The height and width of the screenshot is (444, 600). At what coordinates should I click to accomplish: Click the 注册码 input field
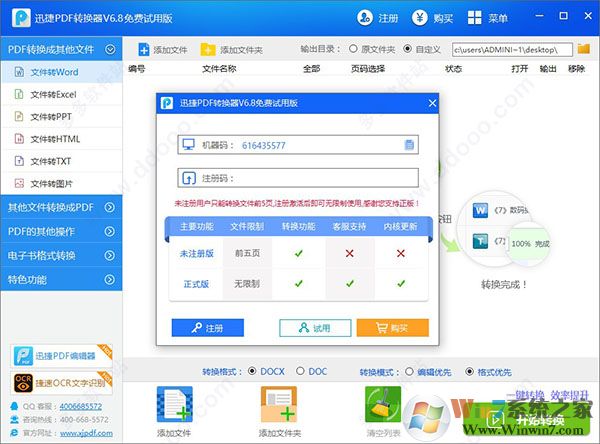coord(298,178)
